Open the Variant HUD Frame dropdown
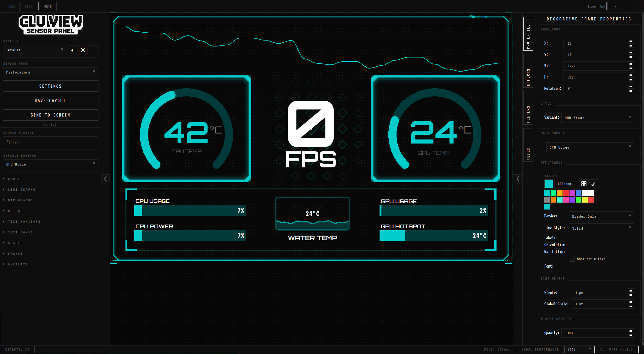 tap(598, 118)
